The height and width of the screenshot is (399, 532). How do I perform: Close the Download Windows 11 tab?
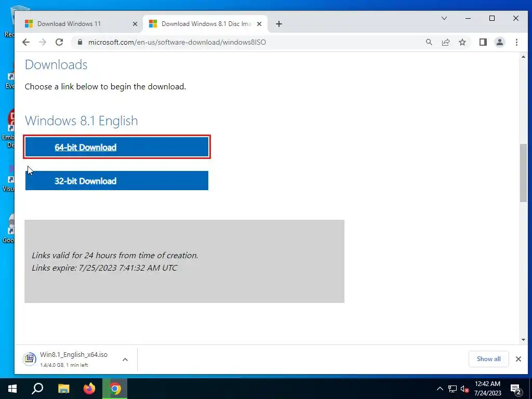[x=135, y=24]
